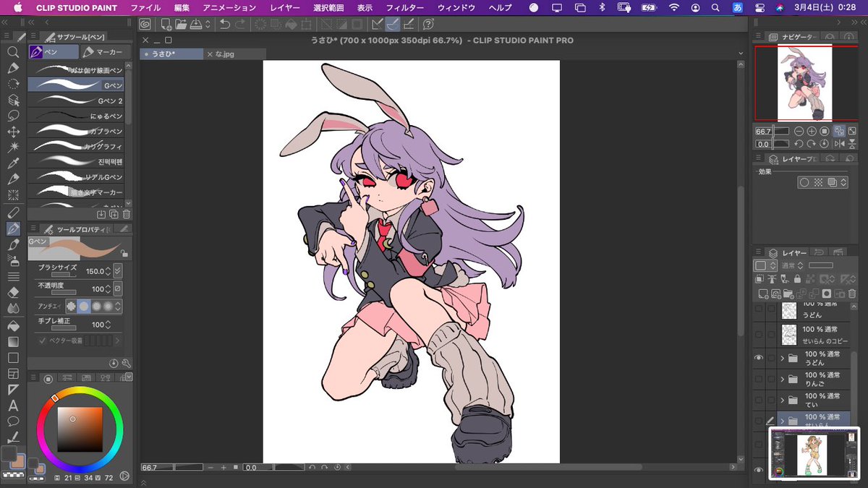Viewport: 868px width, 488px height.
Task: Select the Figure rectangle tool
Action: [13, 357]
